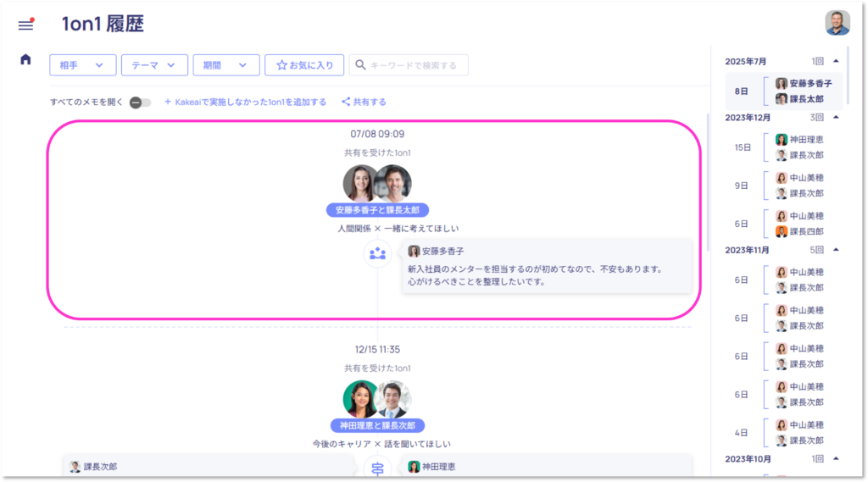Collapse the 2025年7月 section

[836, 61]
